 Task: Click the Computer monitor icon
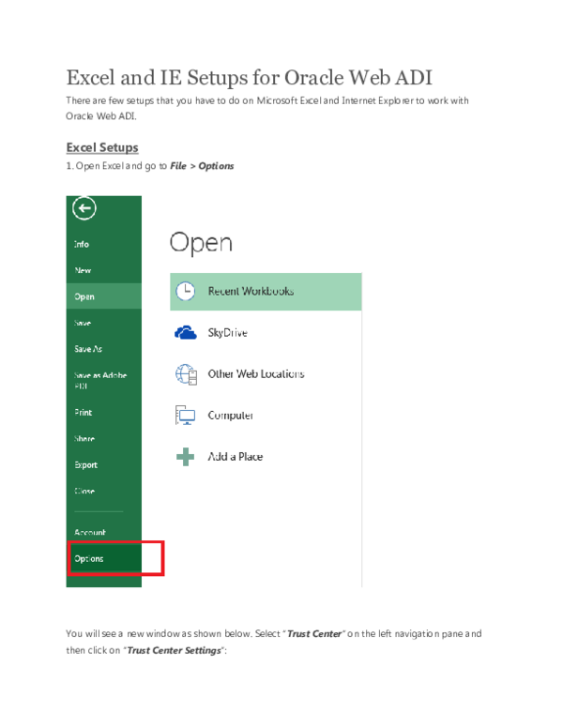pos(186,415)
